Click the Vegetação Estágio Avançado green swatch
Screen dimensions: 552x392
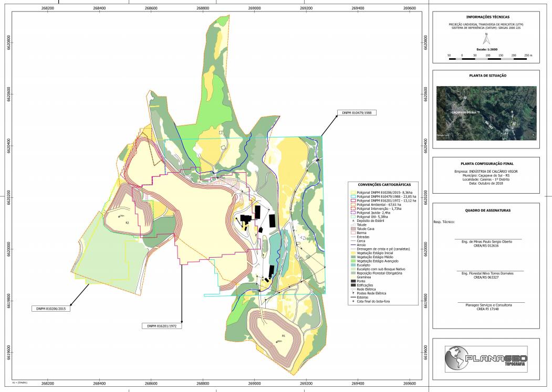[x=352, y=261]
